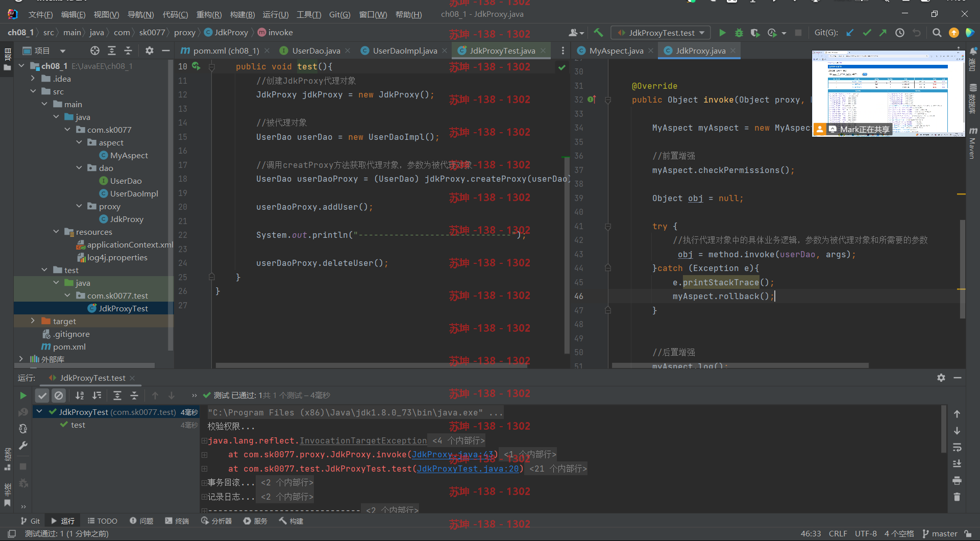980x541 pixels.
Task: Collapse all icon in Project panel
Action: pyautogui.click(x=128, y=51)
